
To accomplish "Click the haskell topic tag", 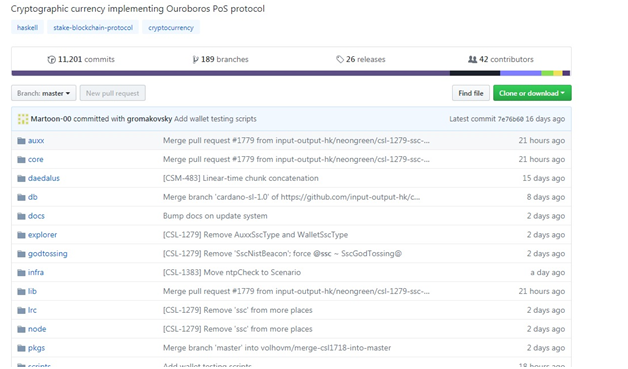I will (27, 27).
